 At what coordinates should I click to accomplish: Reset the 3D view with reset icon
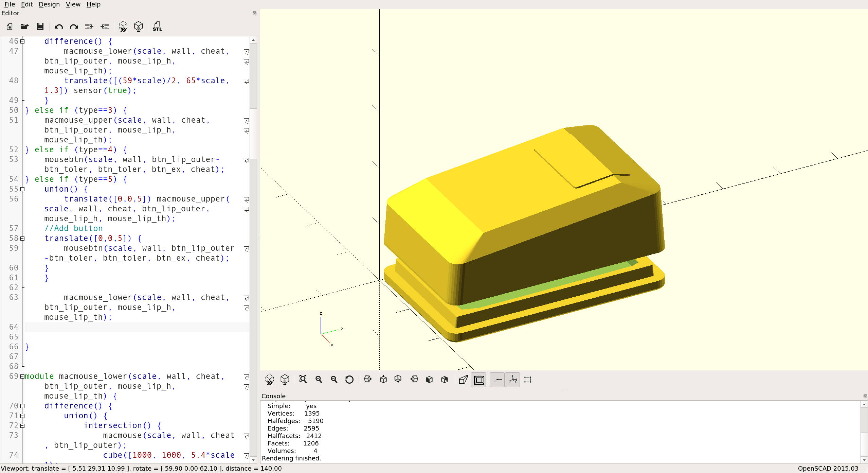coord(349,380)
